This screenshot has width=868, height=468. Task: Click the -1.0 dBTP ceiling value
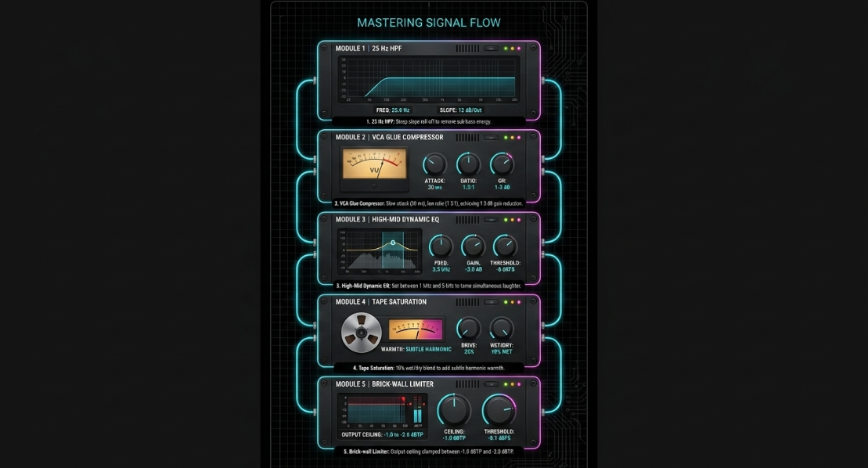click(454, 438)
